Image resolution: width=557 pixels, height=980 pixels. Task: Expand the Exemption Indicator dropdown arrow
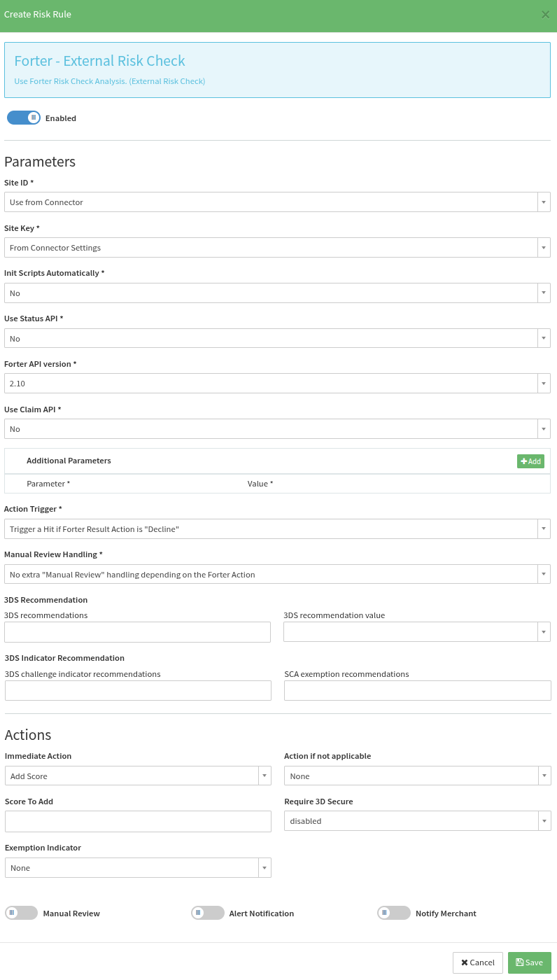tap(265, 868)
